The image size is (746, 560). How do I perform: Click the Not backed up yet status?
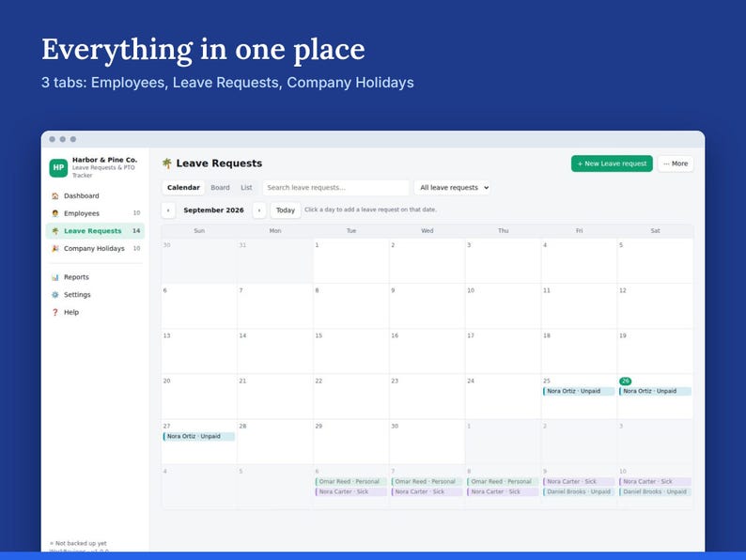79,543
